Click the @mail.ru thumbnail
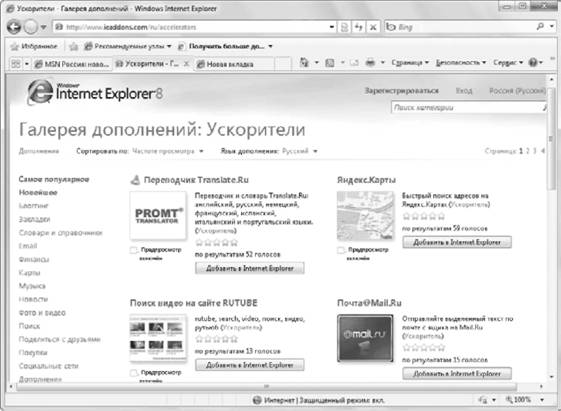 [x=365, y=338]
